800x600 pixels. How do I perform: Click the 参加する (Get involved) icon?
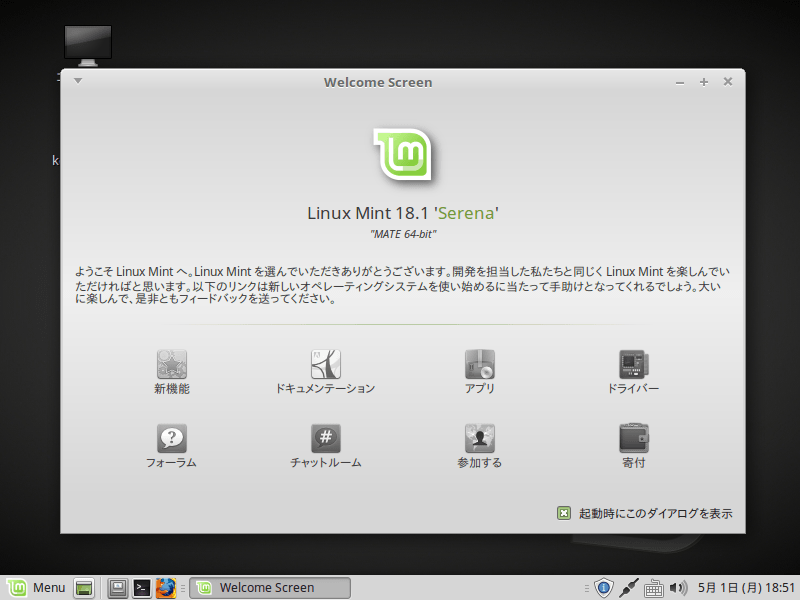pyautogui.click(x=480, y=439)
